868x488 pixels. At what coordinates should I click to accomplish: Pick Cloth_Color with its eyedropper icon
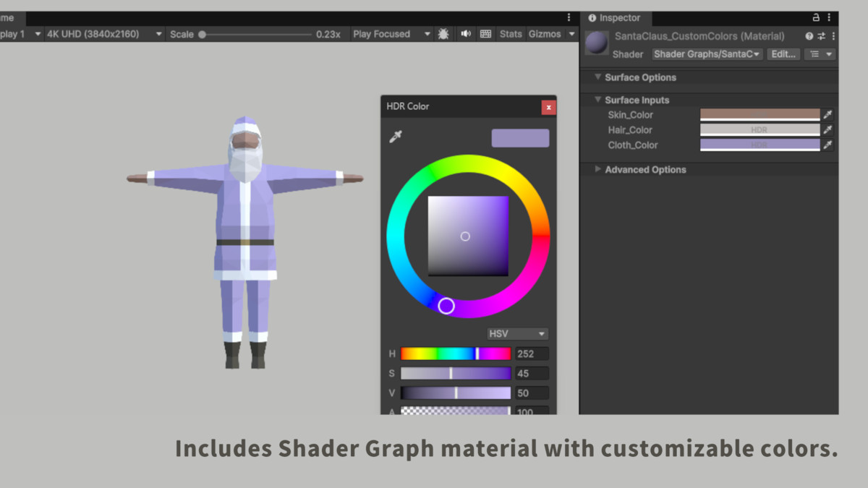[x=829, y=145]
